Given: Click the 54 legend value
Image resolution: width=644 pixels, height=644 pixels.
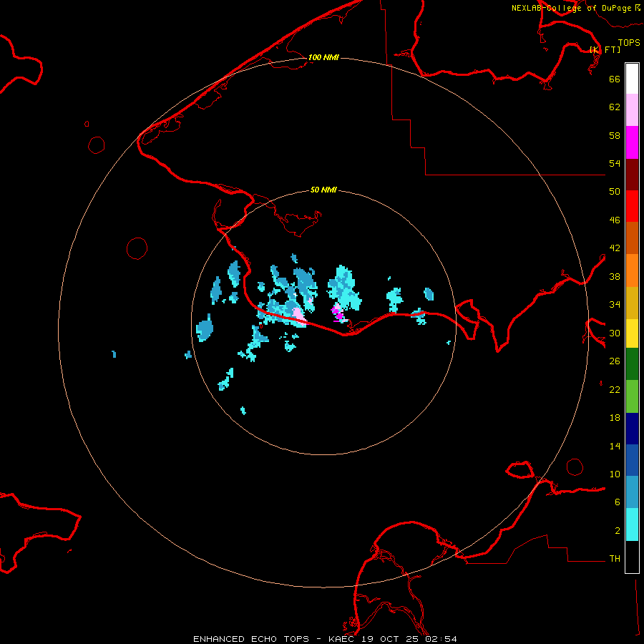Looking at the screenshot, I should 615,163.
